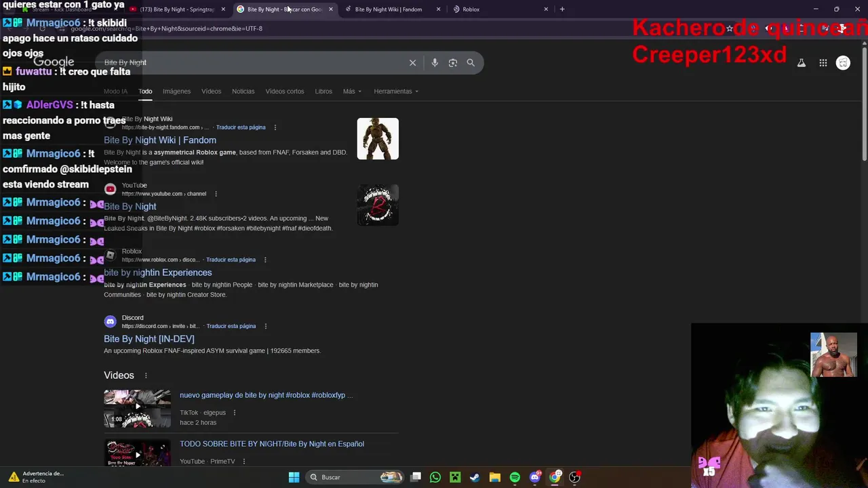Viewport: 868px width, 488px height.
Task: Open Discord from the taskbar
Action: [535, 477]
